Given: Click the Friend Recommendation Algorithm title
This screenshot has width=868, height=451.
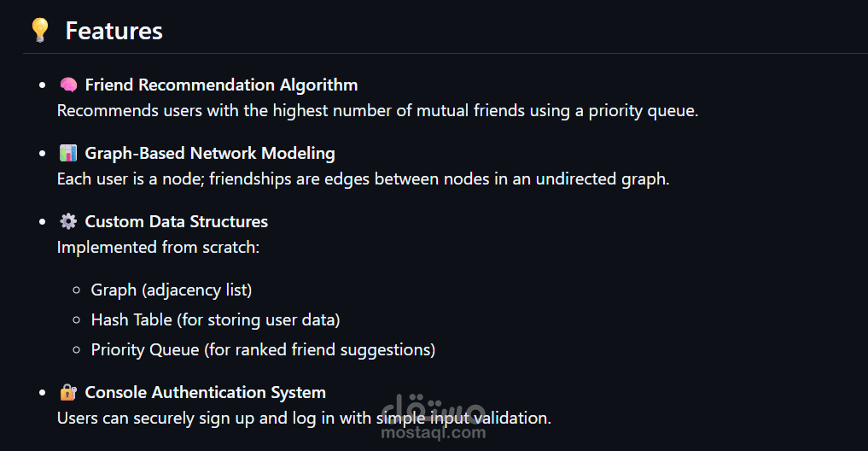Looking at the screenshot, I should point(221,85).
